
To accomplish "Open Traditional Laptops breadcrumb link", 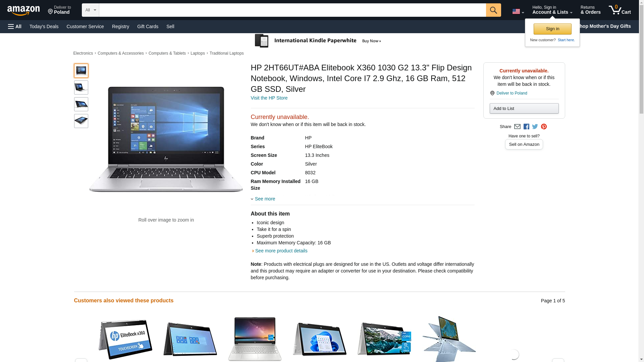I will 227,53.
